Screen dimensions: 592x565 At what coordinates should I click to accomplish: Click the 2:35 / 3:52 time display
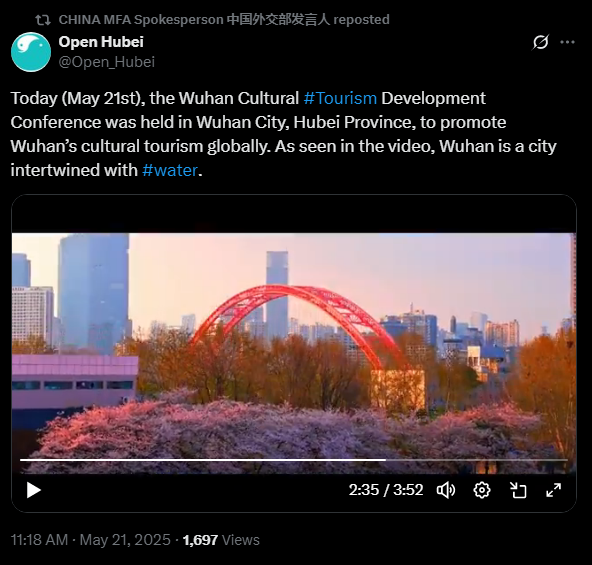(385, 490)
